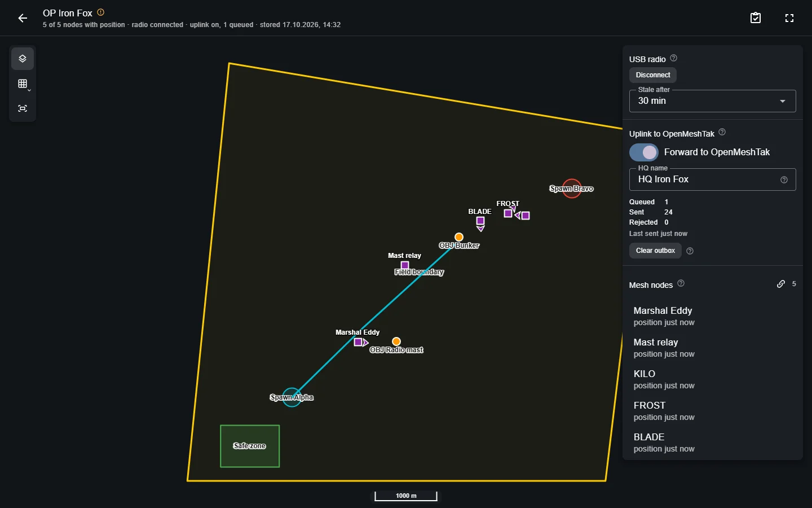Open help icon next to Clear outbox
The height and width of the screenshot is (508, 812).
point(690,251)
